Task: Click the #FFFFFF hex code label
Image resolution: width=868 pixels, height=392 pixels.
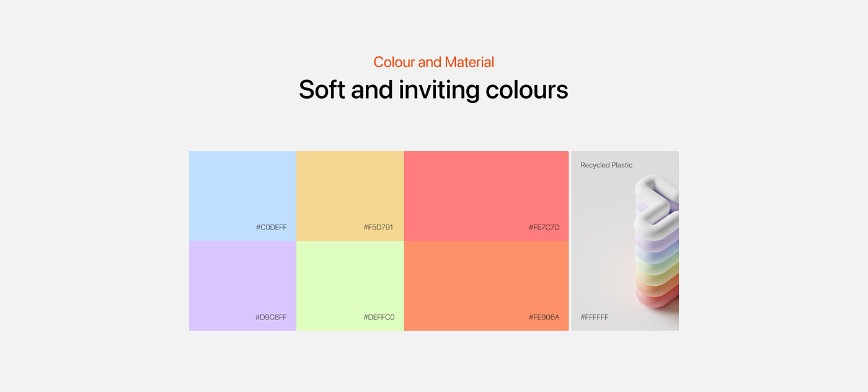Action: (595, 318)
